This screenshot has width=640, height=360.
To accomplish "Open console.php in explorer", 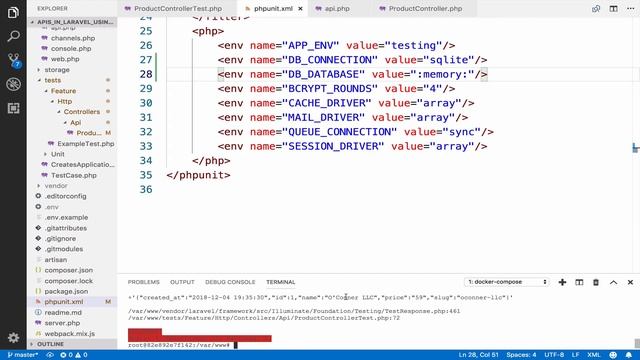I will click(71, 49).
